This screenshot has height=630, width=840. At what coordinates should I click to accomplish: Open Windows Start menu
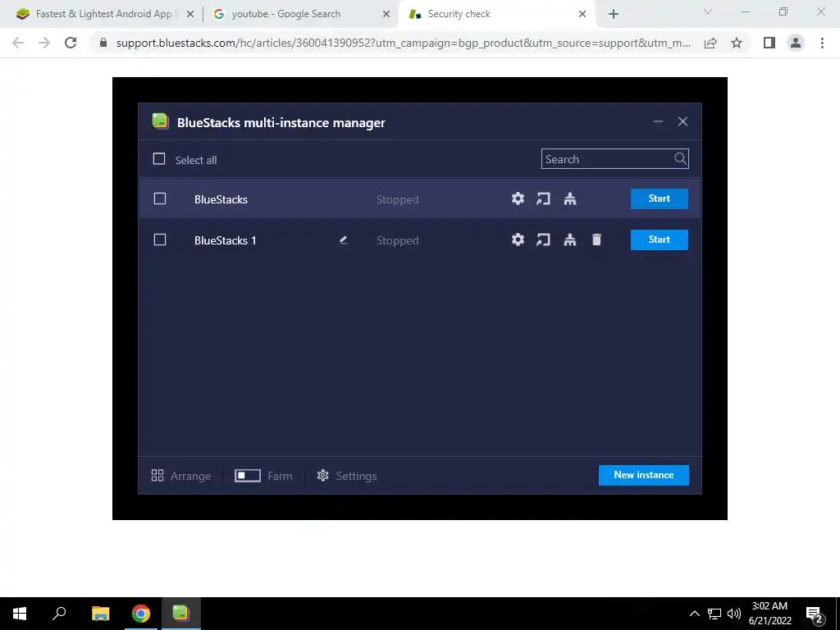(20, 614)
